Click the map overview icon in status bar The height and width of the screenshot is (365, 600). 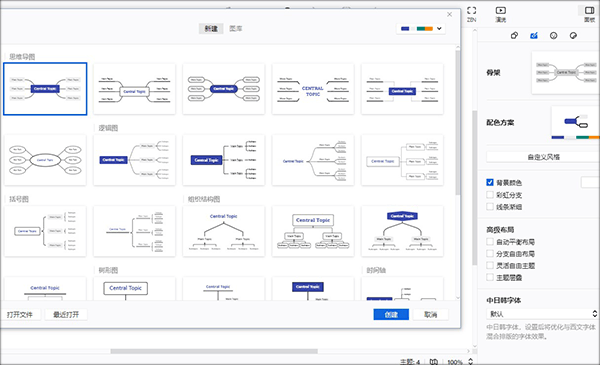tap(434, 362)
